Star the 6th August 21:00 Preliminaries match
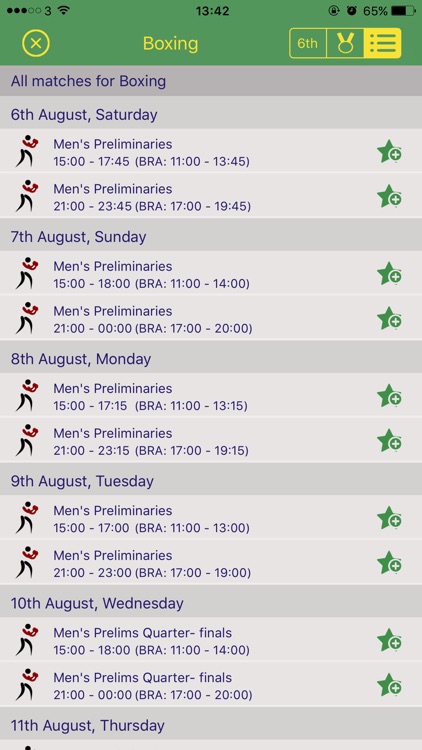This screenshot has height=750, width=422. click(389, 196)
